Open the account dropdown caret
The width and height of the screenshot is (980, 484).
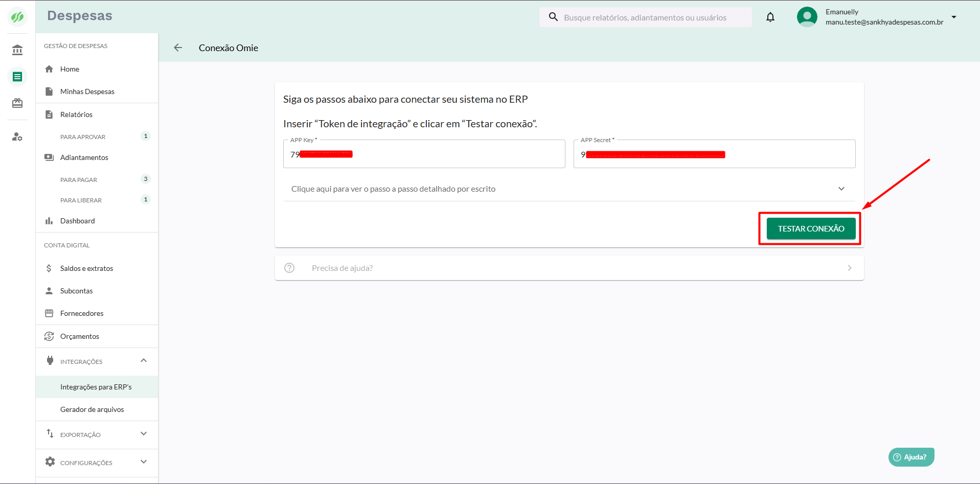(954, 17)
